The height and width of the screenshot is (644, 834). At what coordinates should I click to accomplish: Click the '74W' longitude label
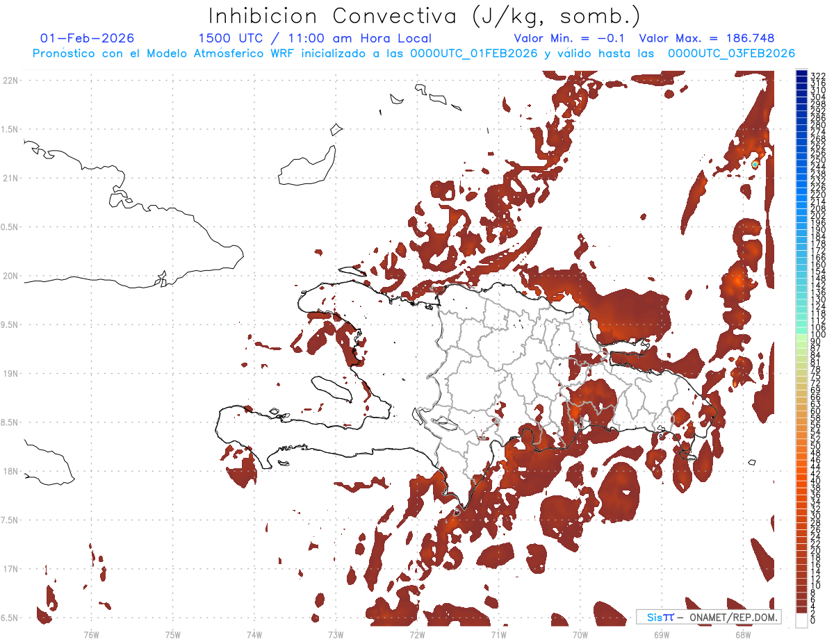pyautogui.click(x=254, y=634)
